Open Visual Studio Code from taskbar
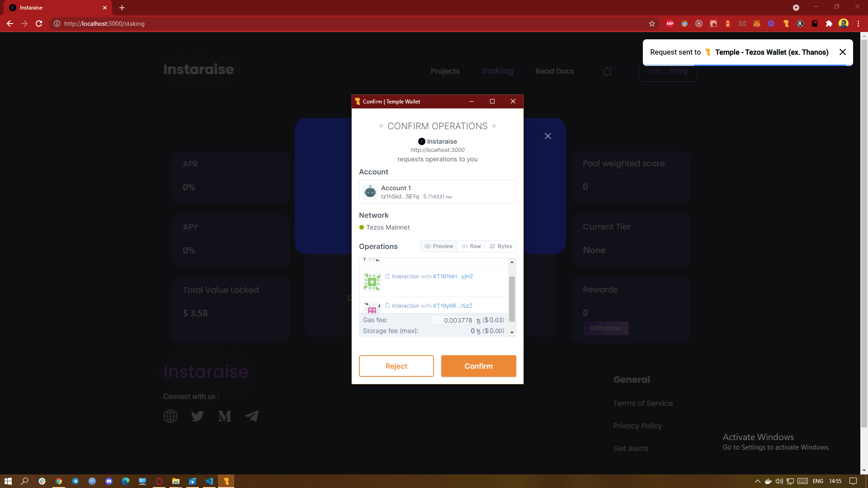 click(209, 481)
